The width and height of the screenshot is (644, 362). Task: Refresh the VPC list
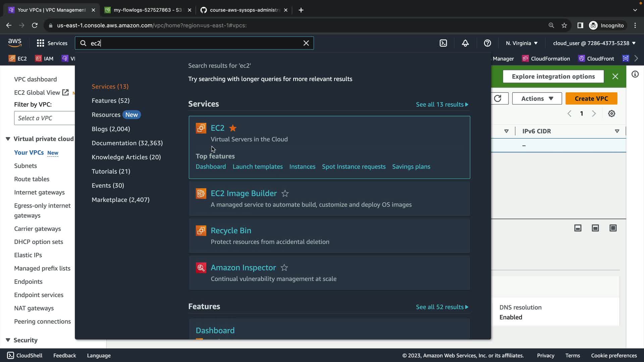tap(498, 99)
